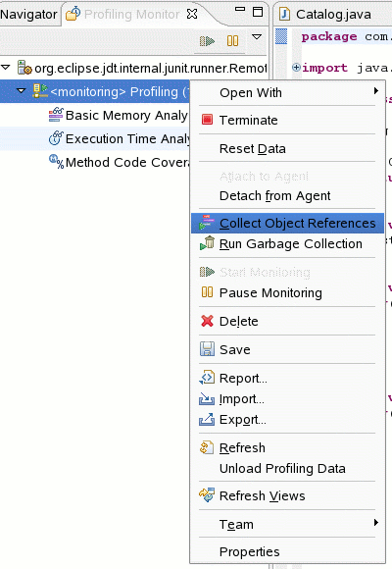Screen dimensions: 392x569
Task: Collapse the monitoring Profiling agent node
Action: [x=22, y=90]
